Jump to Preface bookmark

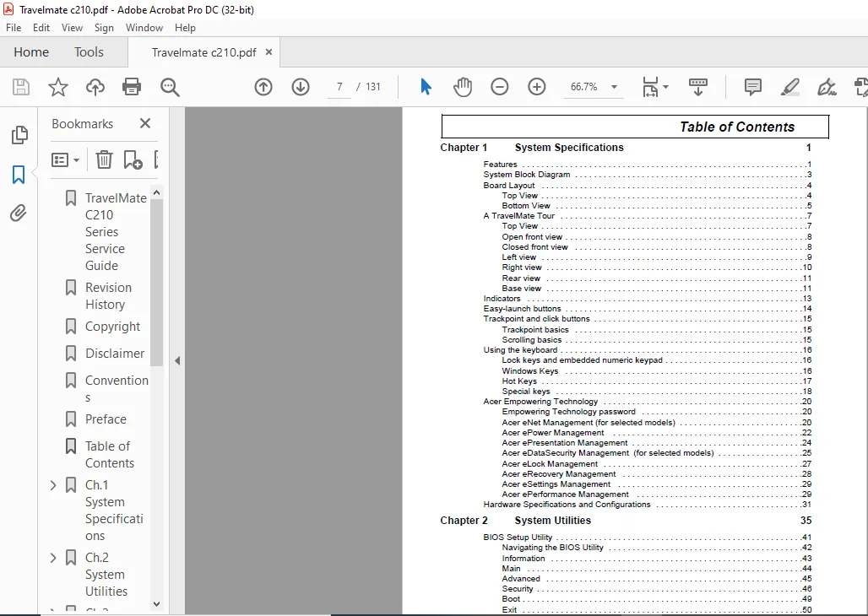click(x=106, y=419)
